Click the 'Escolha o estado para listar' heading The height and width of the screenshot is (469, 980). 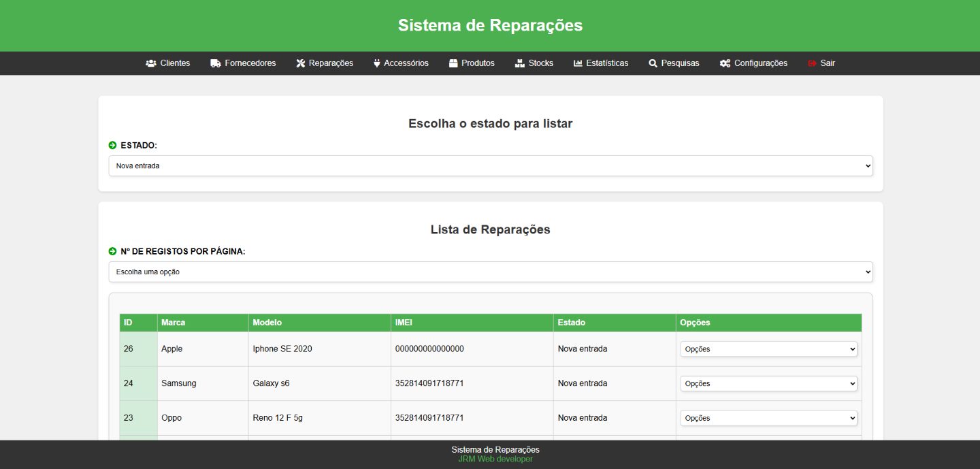pyautogui.click(x=491, y=124)
